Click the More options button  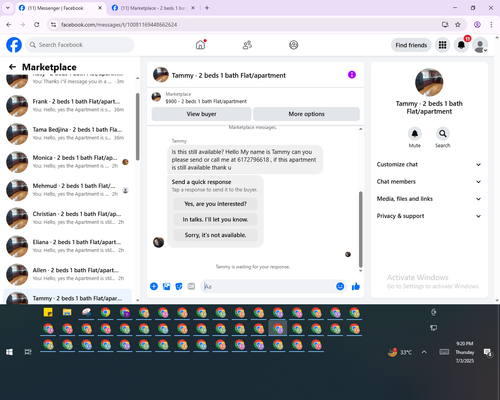(306, 114)
